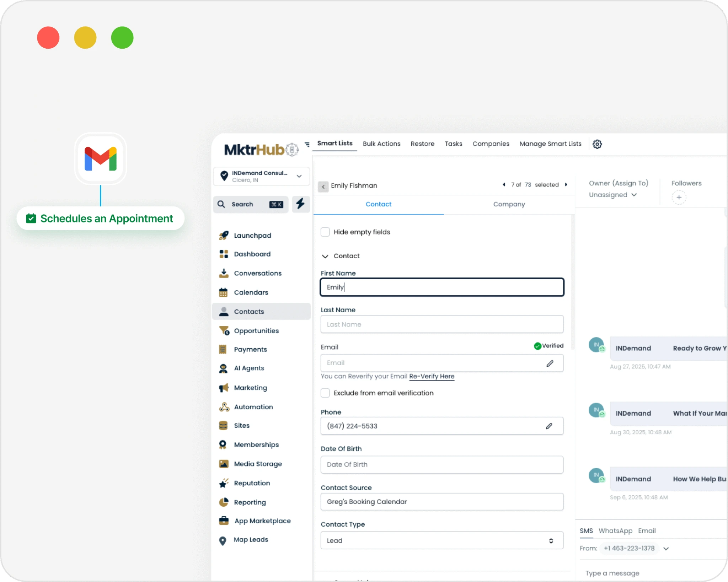This screenshot has width=728, height=582.
Task: Click the lightning bolt quick actions button
Action: pos(300,204)
